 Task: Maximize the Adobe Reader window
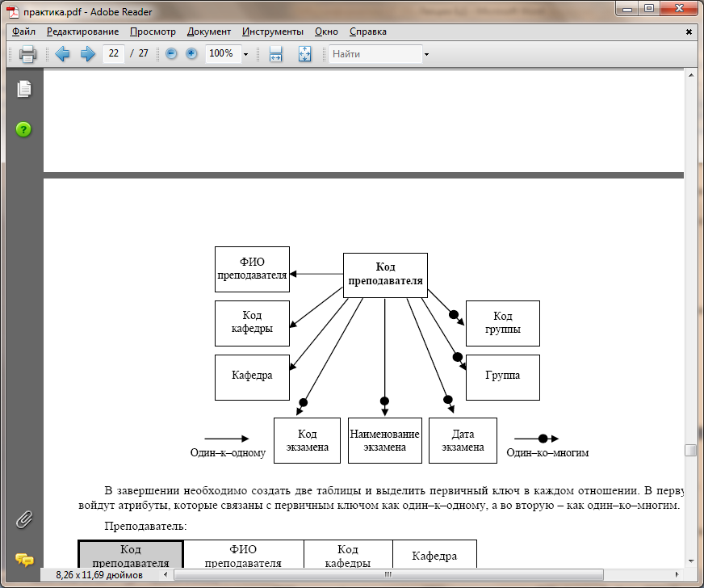tap(649, 9)
